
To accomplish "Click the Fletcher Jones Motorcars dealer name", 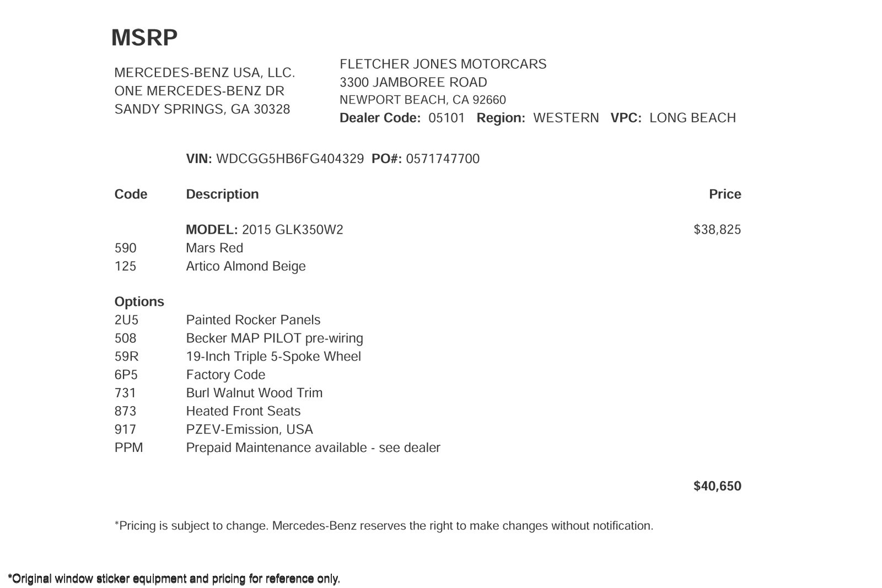I will (443, 64).
